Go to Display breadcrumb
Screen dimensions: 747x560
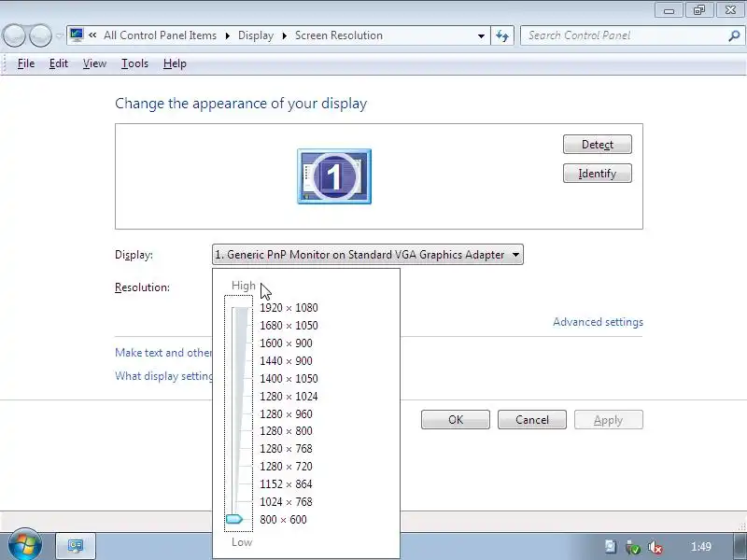[256, 35]
